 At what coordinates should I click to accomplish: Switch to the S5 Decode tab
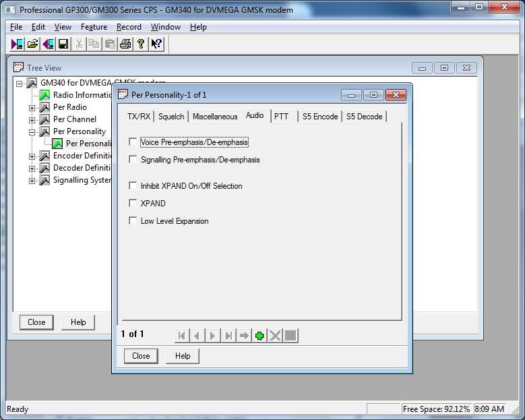click(365, 117)
